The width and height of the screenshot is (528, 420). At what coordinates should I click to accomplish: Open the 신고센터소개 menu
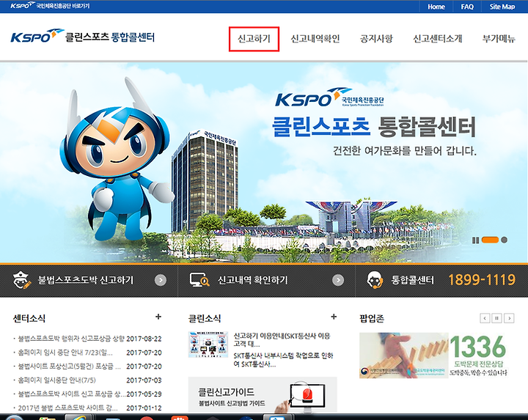click(x=437, y=39)
